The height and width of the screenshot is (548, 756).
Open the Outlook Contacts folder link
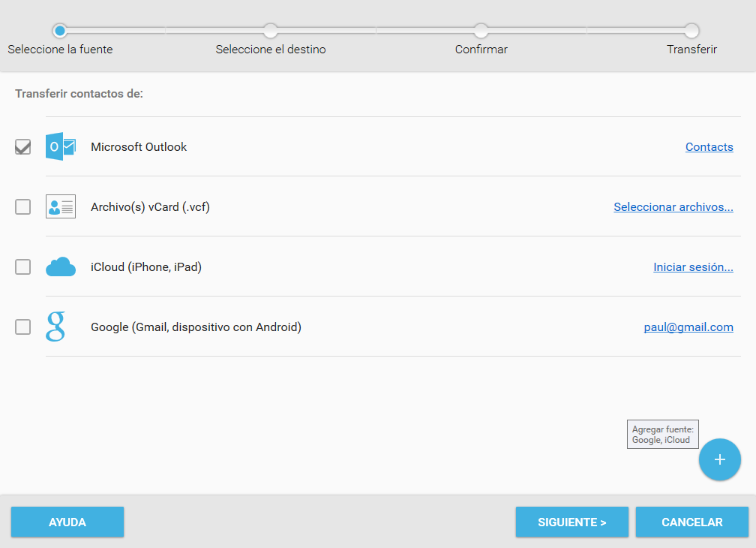click(x=709, y=147)
